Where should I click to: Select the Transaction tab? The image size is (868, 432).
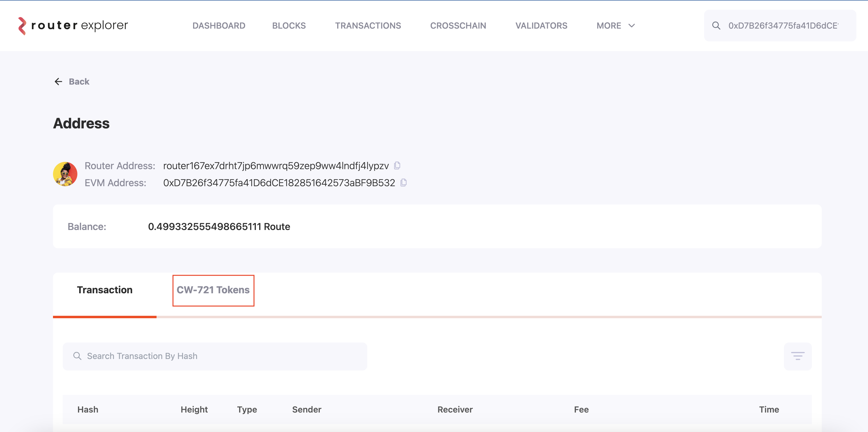coord(105,290)
